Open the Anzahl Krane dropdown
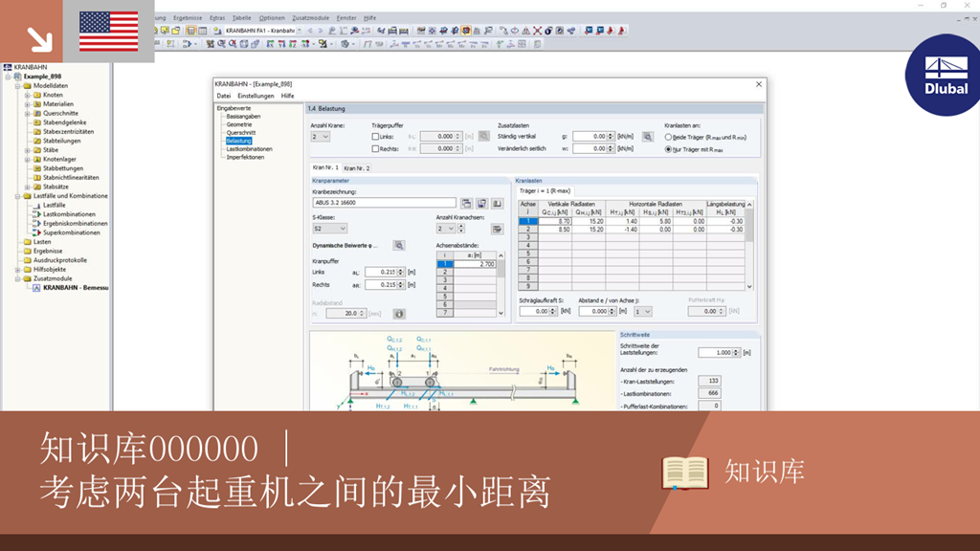Image resolution: width=980 pixels, height=551 pixels. pos(320,136)
